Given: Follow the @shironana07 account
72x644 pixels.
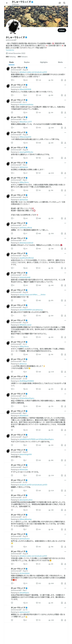Looking at the screenshot, I should (x=62, y=30).
